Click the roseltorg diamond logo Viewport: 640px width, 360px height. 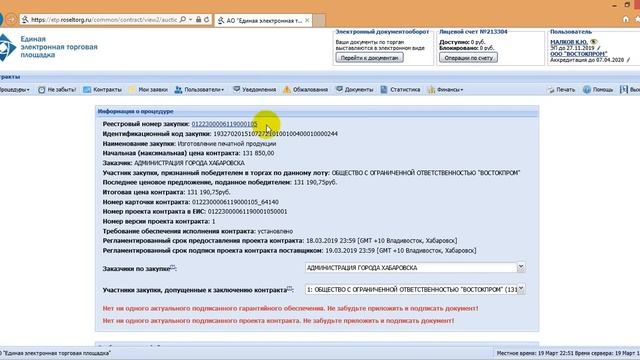(x=7, y=48)
